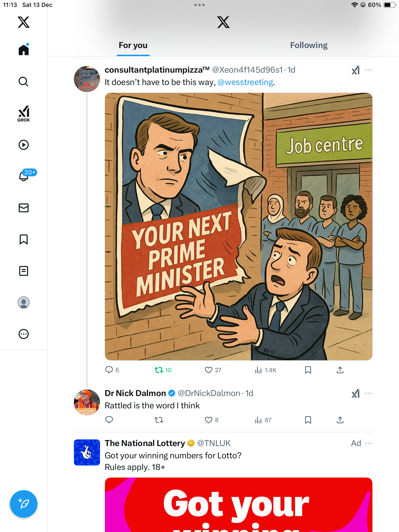The height and width of the screenshot is (532, 399).
Task: Tap the compose new post button
Action: [24, 504]
